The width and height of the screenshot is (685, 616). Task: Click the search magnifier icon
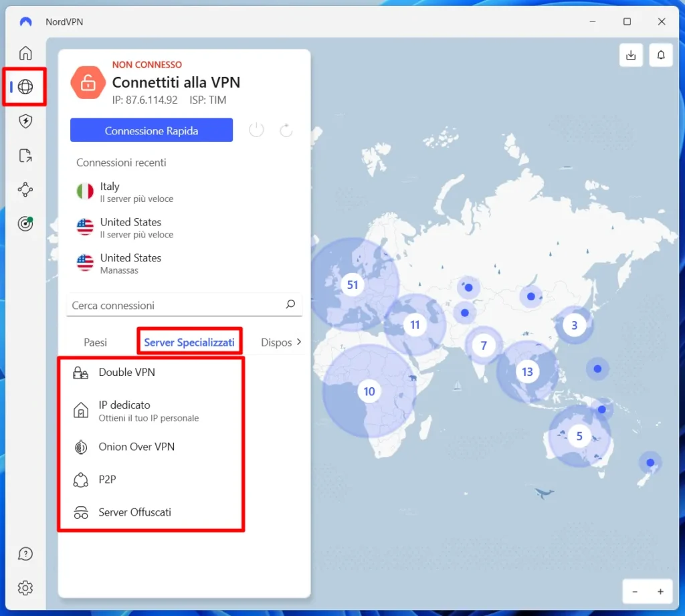pos(290,304)
